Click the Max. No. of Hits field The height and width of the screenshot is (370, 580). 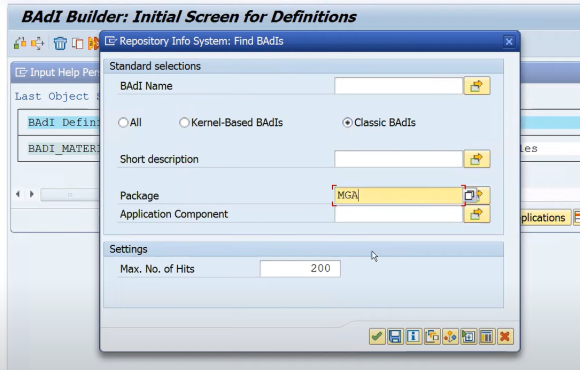[300, 269]
